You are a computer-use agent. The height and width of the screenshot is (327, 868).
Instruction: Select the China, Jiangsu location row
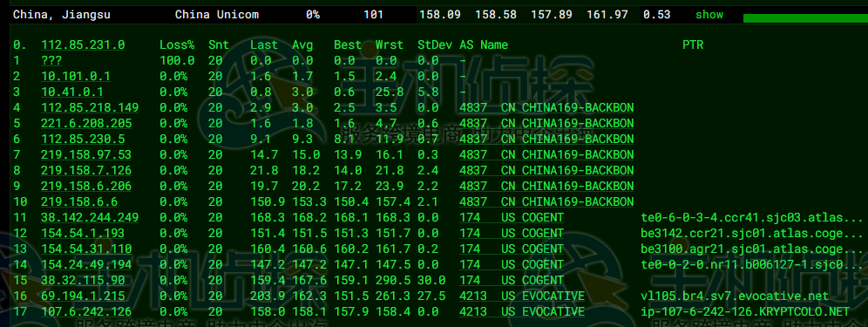point(434,15)
